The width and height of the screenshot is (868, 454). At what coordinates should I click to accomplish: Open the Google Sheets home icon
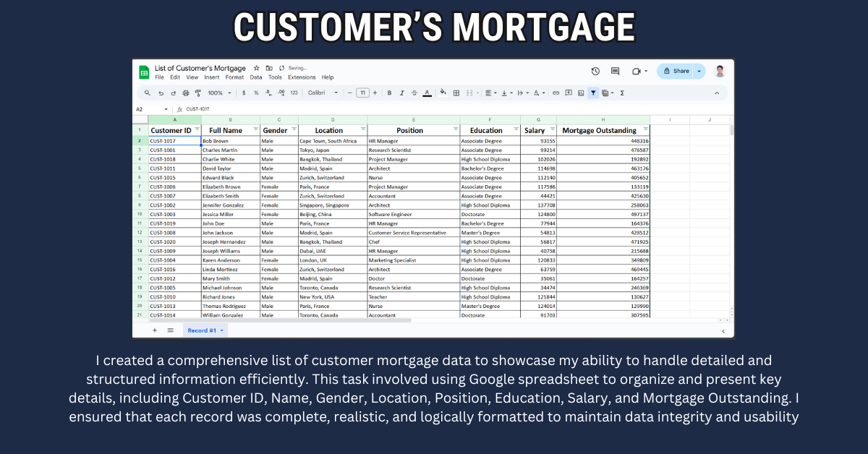pyautogui.click(x=144, y=72)
